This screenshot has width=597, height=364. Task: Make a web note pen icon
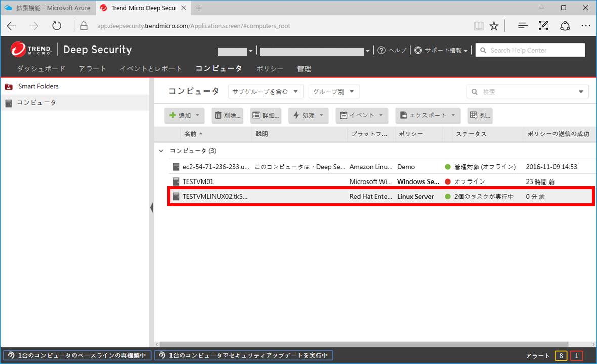pyautogui.click(x=544, y=25)
